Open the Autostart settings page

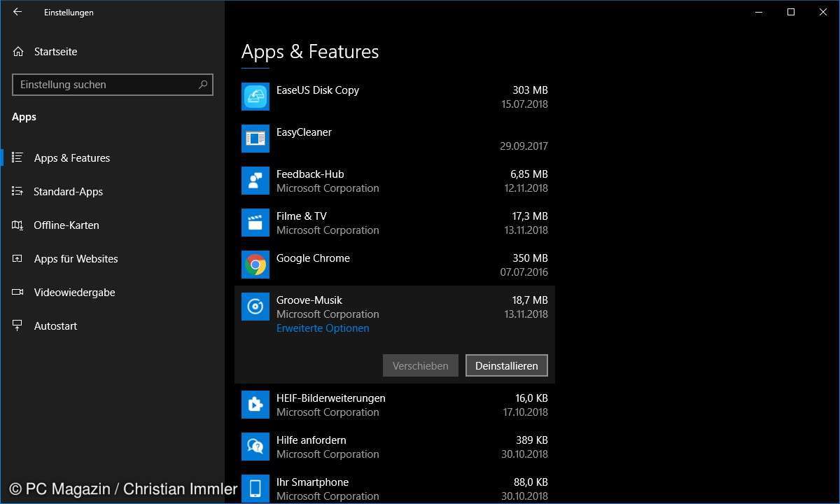coord(55,325)
